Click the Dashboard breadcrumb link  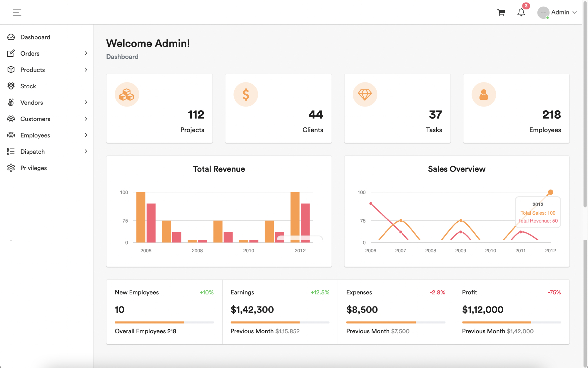(122, 57)
